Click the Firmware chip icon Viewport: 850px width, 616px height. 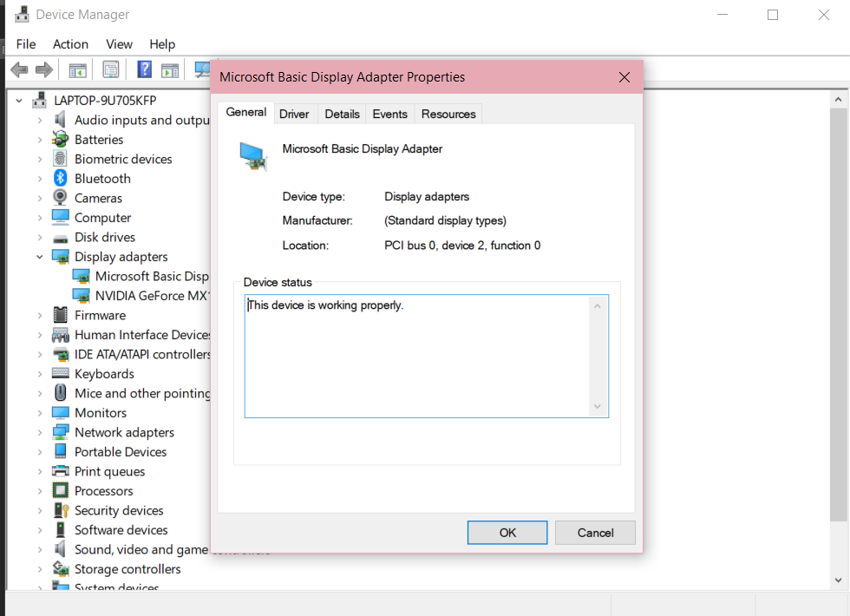click(60, 314)
